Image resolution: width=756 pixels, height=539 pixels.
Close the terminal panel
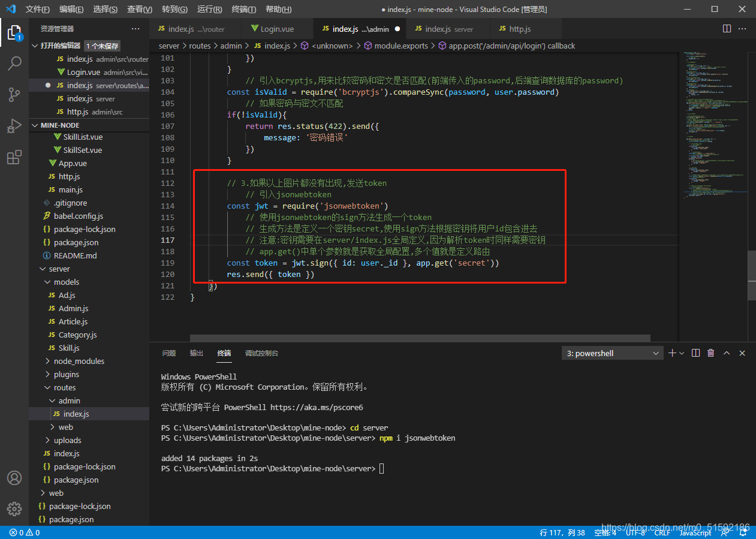[x=742, y=353]
